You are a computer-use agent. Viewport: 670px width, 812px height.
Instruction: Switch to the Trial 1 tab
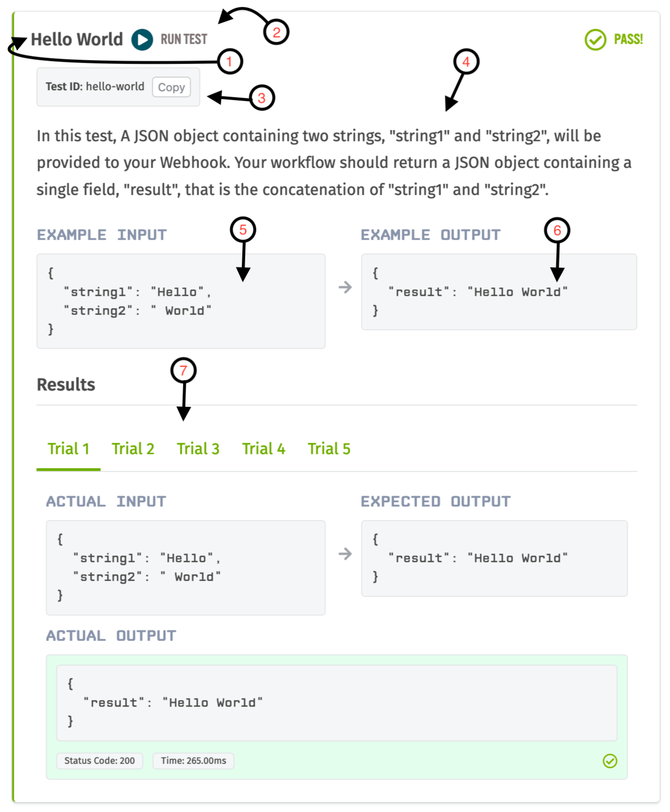coord(68,449)
